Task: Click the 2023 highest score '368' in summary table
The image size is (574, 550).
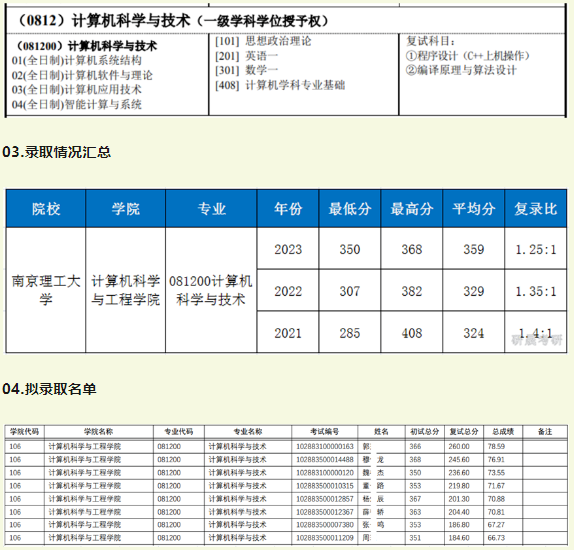Action: [412, 249]
